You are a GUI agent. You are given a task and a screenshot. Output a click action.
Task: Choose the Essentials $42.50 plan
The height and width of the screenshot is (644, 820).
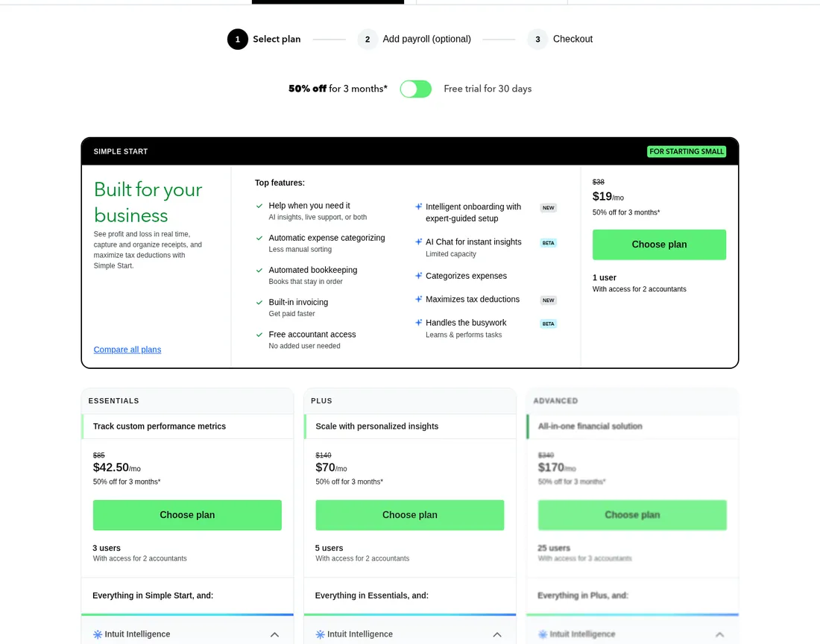(x=187, y=515)
